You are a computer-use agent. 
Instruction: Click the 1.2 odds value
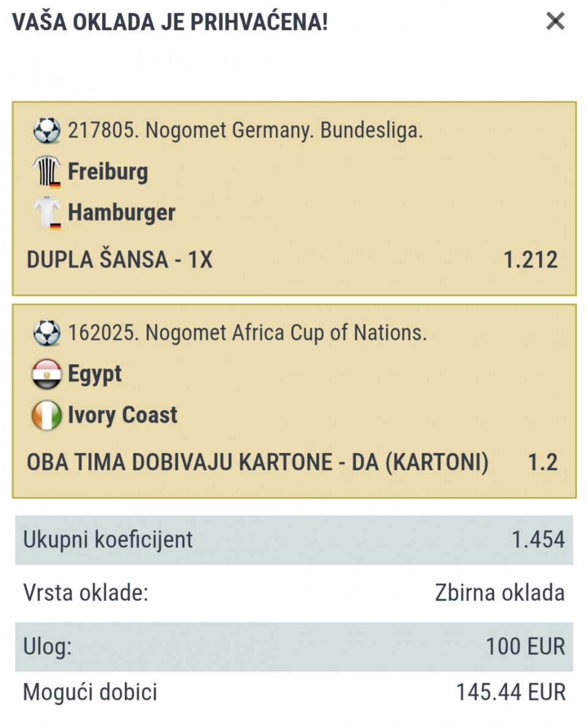[542, 463]
